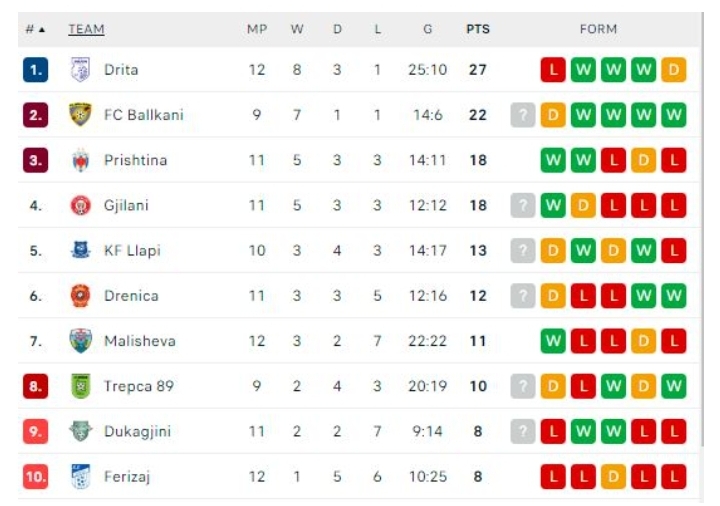Click Gjilani's unknown next match badge

coord(523,205)
